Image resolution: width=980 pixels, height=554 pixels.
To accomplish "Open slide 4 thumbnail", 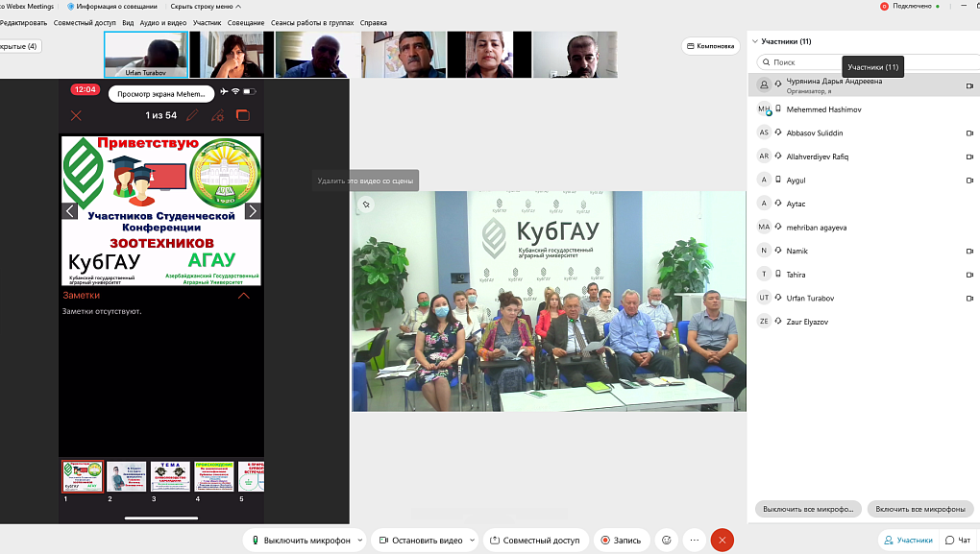I will 213,476.
